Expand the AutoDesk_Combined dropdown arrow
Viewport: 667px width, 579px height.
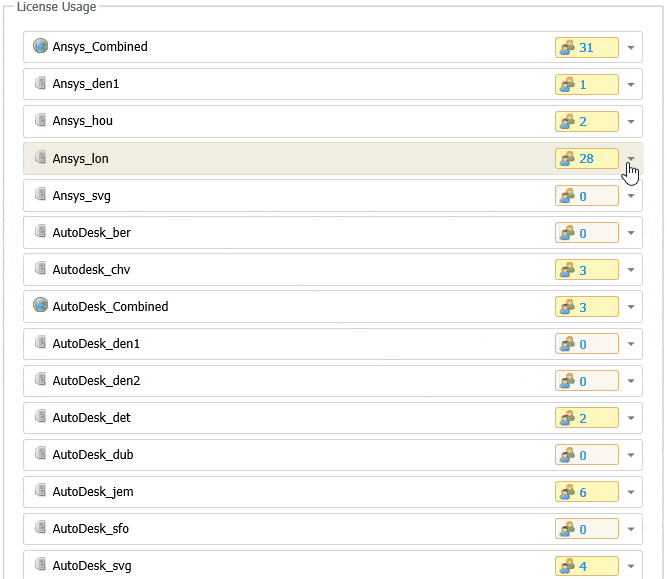(631, 307)
